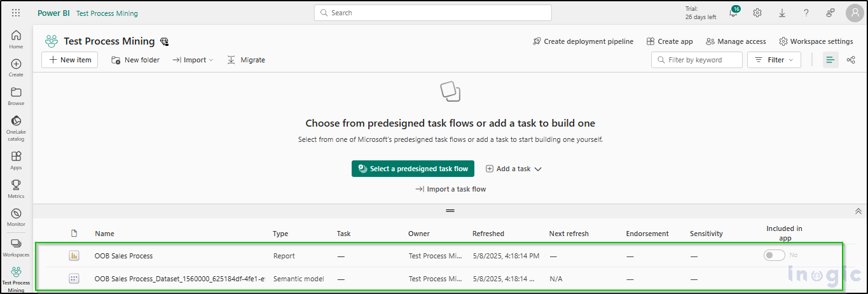The height and width of the screenshot is (294, 868).
Task: Open Browse in the left sidebar
Action: [16, 97]
